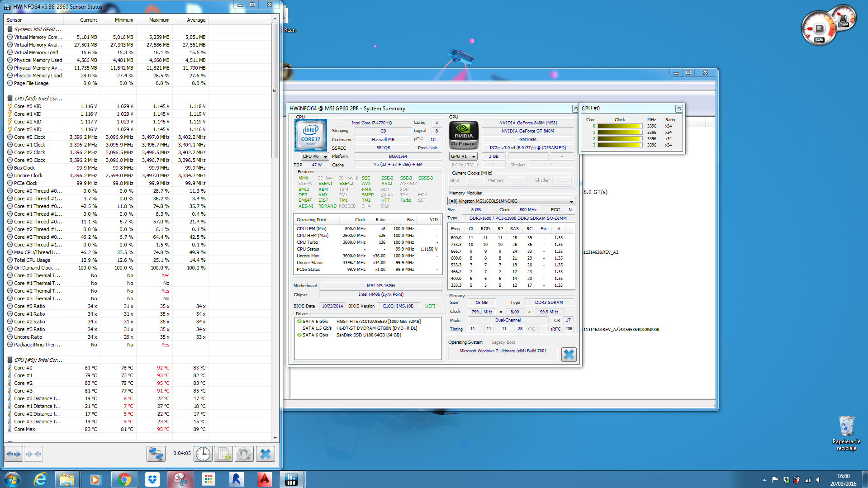Viewport: 868px width, 488px height.
Task: Launch Revit from the taskbar
Action: 236,479
